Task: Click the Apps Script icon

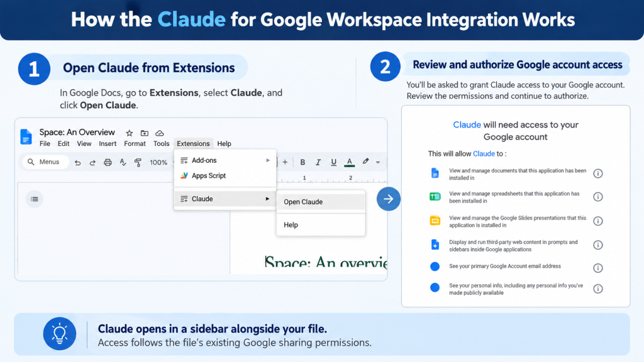Action: coord(184,176)
